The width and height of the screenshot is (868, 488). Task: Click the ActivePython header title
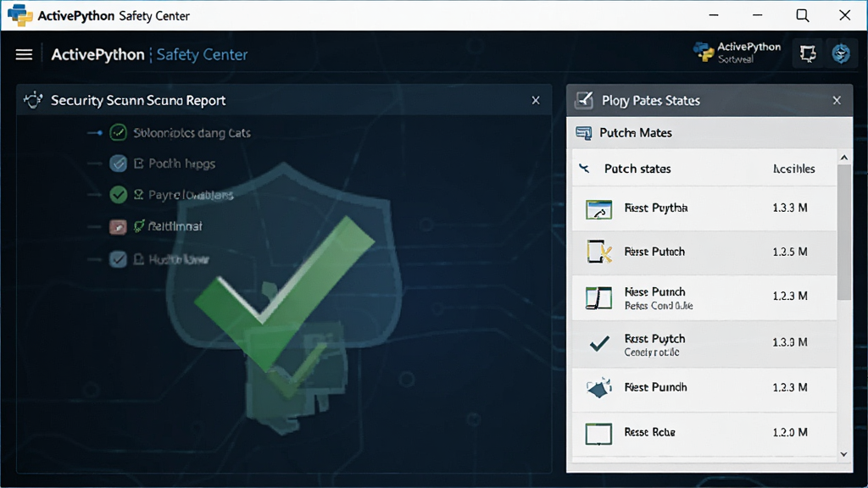pyautogui.click(x=97, y=54)
